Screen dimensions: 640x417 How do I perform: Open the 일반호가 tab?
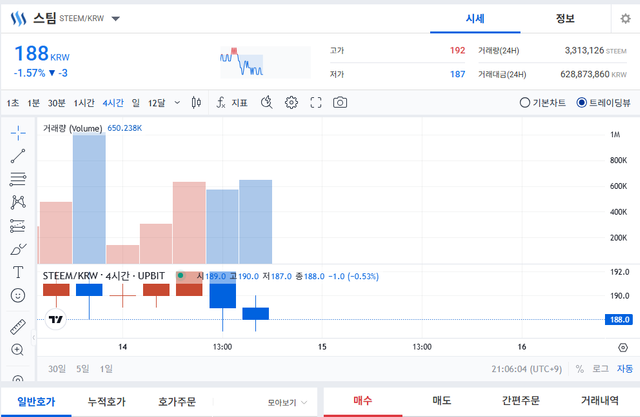click(36, 402)
